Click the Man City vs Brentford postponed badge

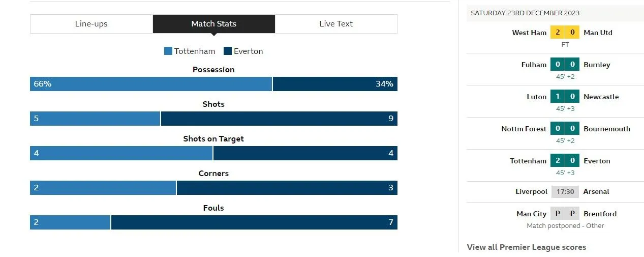click(565, 214)
